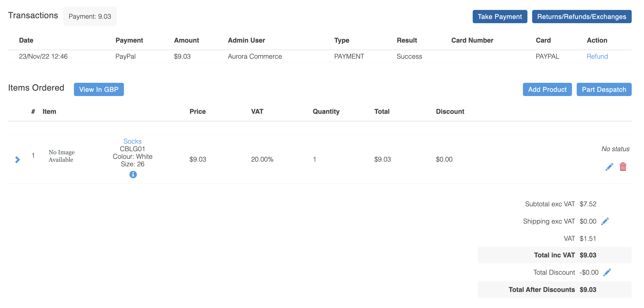Click the Date column header
644x308 pixels.
tap(26, 40)
